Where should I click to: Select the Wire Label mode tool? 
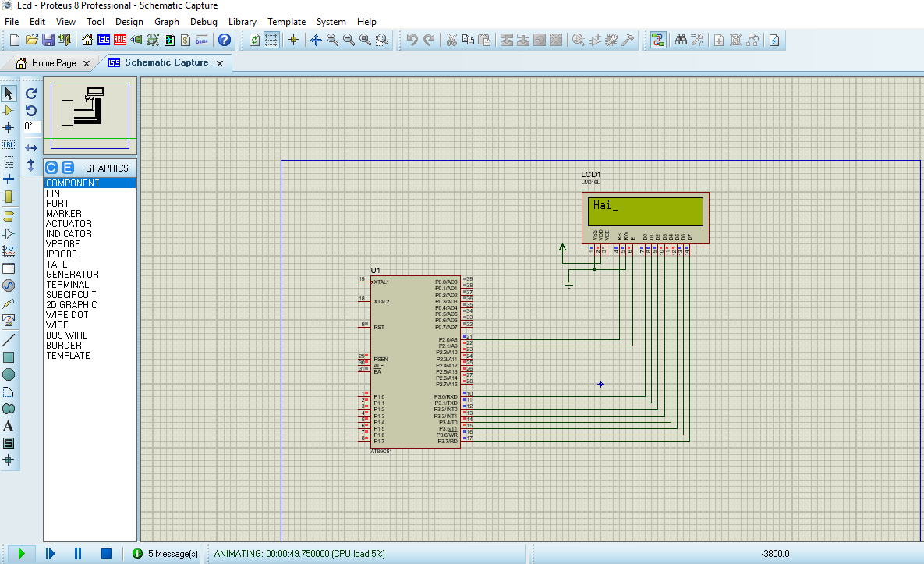9,144
